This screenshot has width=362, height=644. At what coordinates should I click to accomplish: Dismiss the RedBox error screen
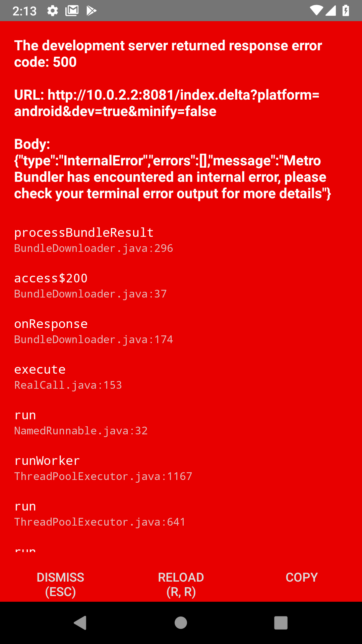click(60, 584)
